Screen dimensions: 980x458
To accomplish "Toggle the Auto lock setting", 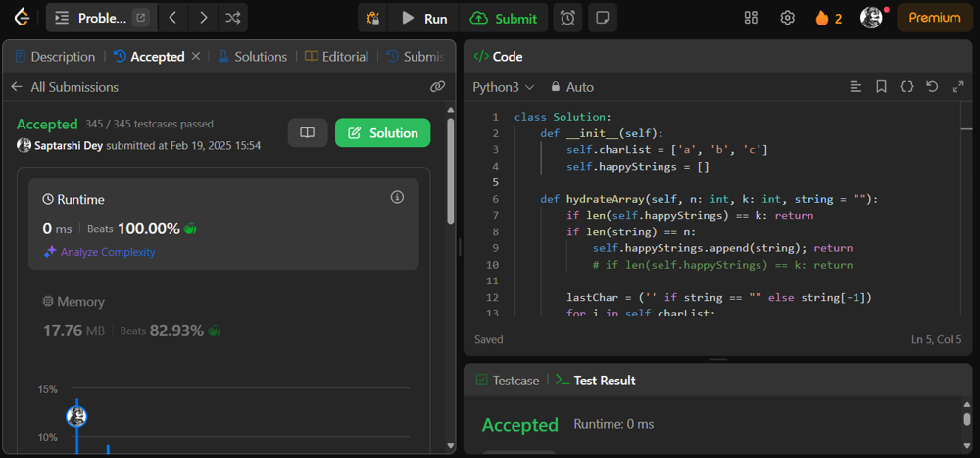I will (x=572, y=87).
